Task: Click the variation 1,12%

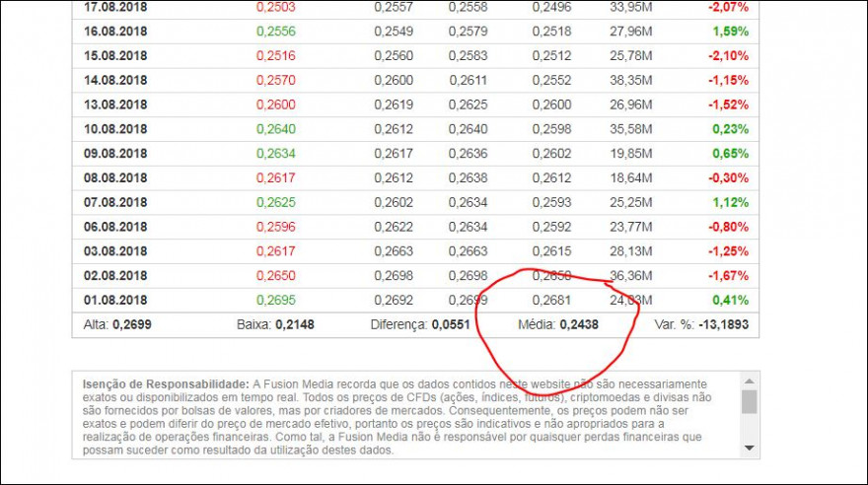Action: tap(731, 202)
